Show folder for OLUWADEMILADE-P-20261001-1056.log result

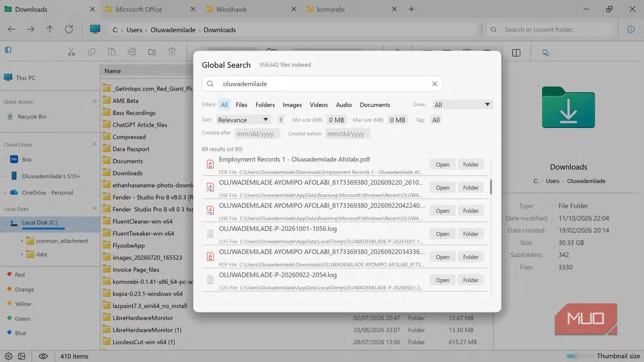tap(471, 234)
